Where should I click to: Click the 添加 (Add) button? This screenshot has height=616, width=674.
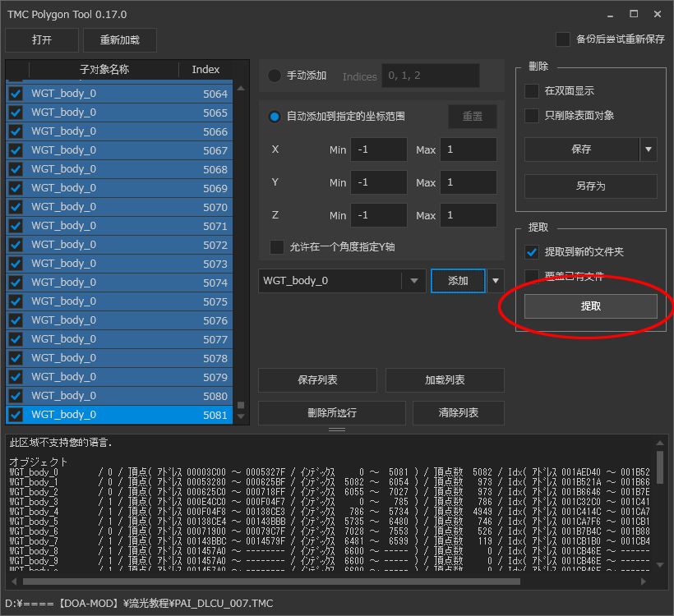pos(458,281)
